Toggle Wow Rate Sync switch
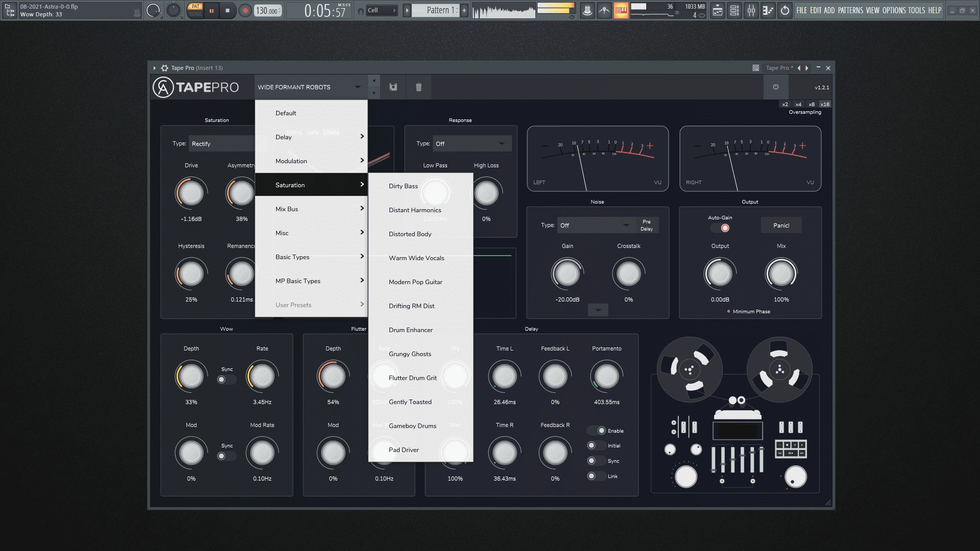The image size is (980, 551). (x=227, y=379)
